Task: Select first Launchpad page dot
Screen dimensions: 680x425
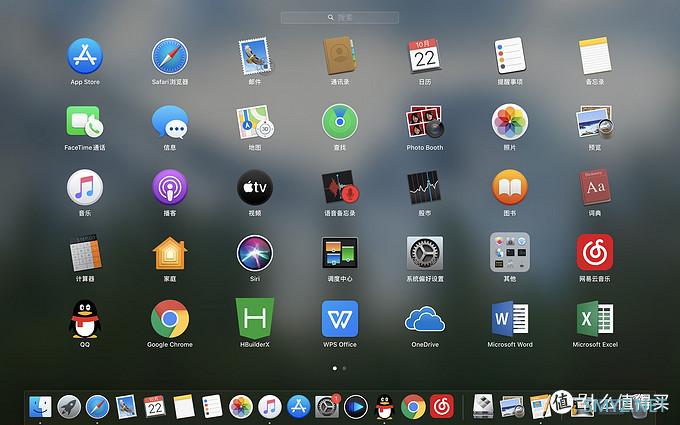Action: point(334,368)
